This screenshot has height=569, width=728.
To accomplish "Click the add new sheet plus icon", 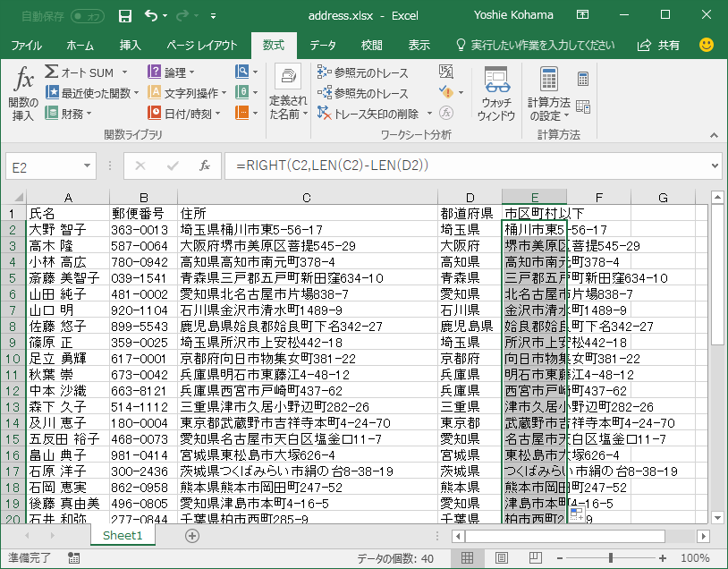I will pos(191,535).
